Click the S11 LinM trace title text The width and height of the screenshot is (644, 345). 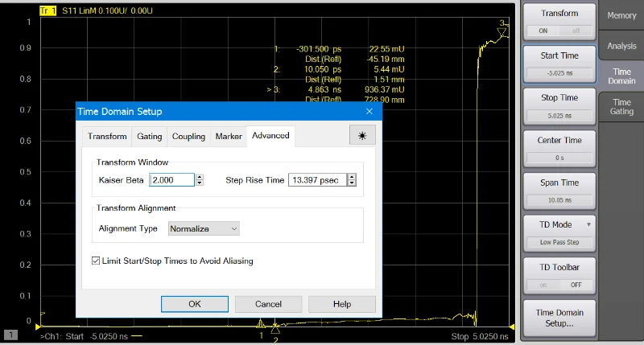click(x=107, y=10)
